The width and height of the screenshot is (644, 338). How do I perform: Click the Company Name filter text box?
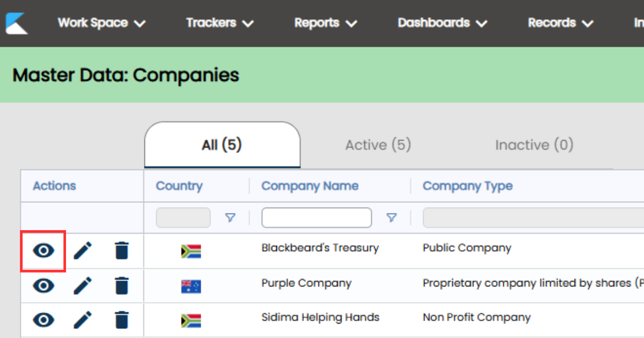click(317, 218)
